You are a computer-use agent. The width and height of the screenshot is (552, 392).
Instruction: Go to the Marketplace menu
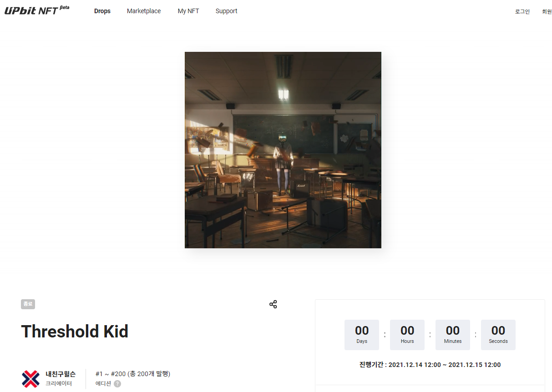(x=144, y=11)
